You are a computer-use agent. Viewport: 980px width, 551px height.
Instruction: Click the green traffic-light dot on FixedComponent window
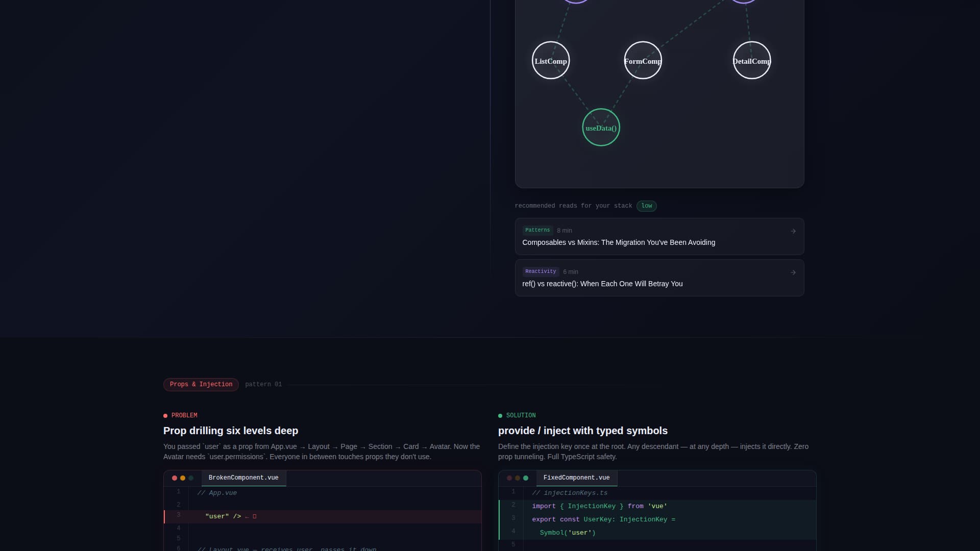(x=525, y=478)
